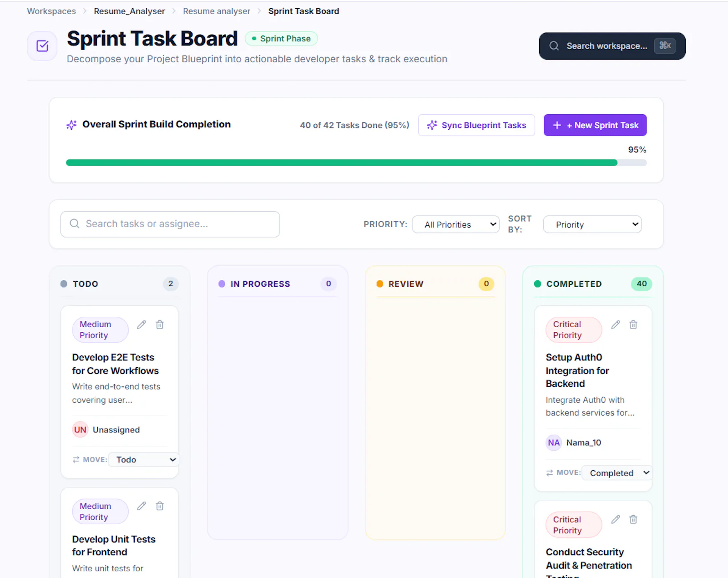The width and height of the screenshot is (728, 578).
Task: Click Sync Blueprint Tasks button
Action: point(476,125)
